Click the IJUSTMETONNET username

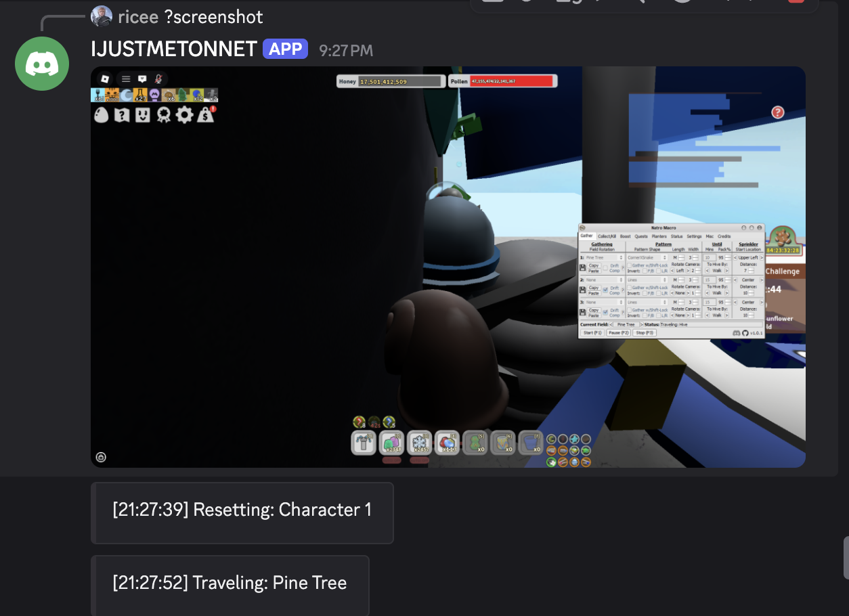tap(174, 49)
